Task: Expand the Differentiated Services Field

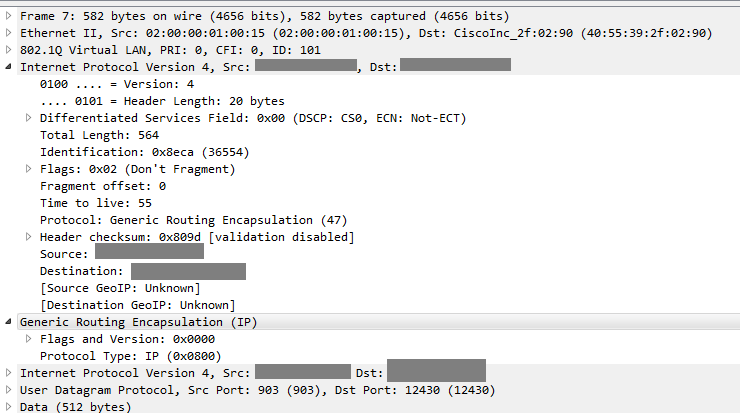Action: coord(28,118)
